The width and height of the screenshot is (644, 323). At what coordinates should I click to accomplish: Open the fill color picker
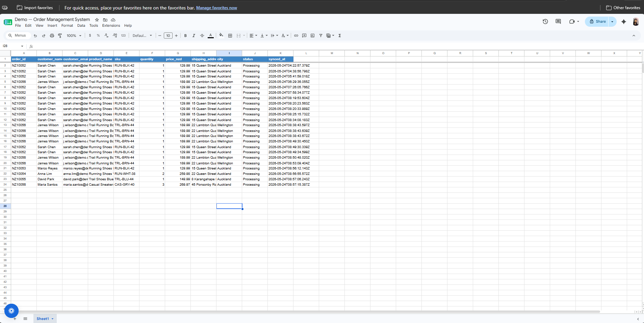[x=221, y=35]
